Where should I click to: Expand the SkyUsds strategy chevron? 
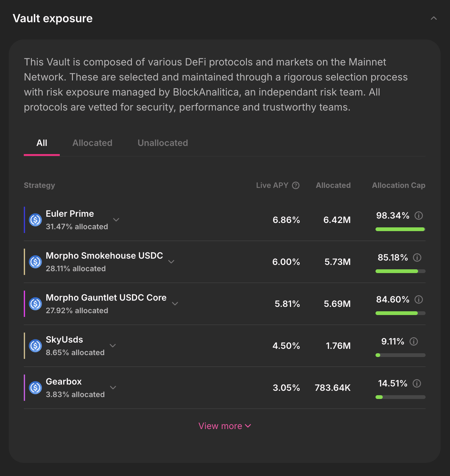click(x=113, y=346)
